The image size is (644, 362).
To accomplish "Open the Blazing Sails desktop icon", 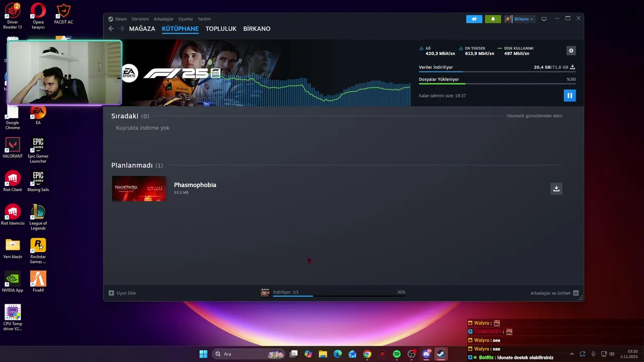I will pyautogui.click(x=38, y=182).
